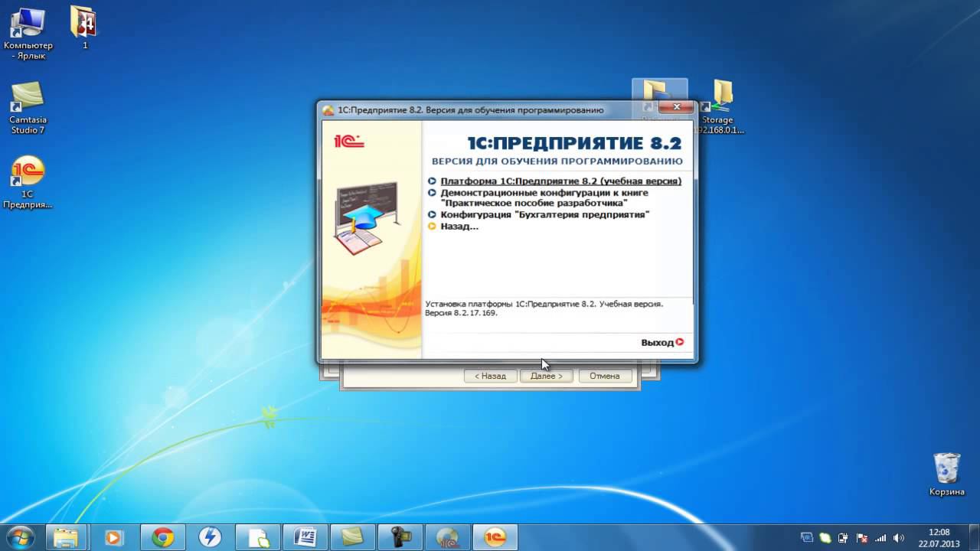Click the Далее > button in the wizard behind
Viewport: 980px width, 551px height.
(x=547, y=376)
